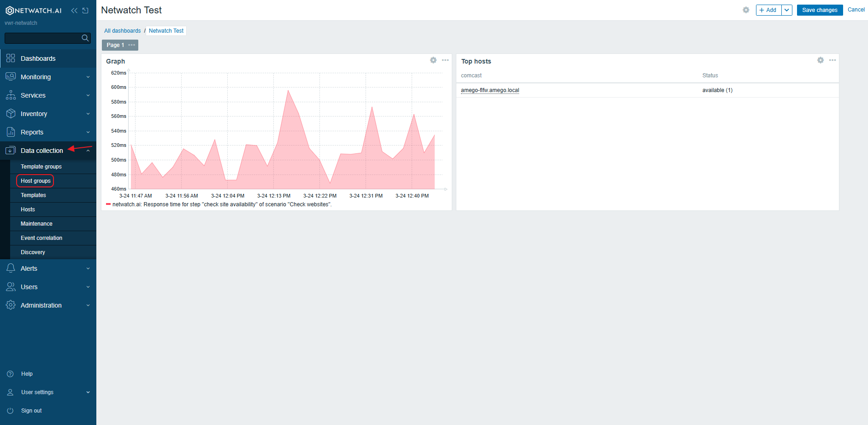The image size is (868, 425).
Task: Open Graph widget three-dots actions menu
Action: pos(445,60)
